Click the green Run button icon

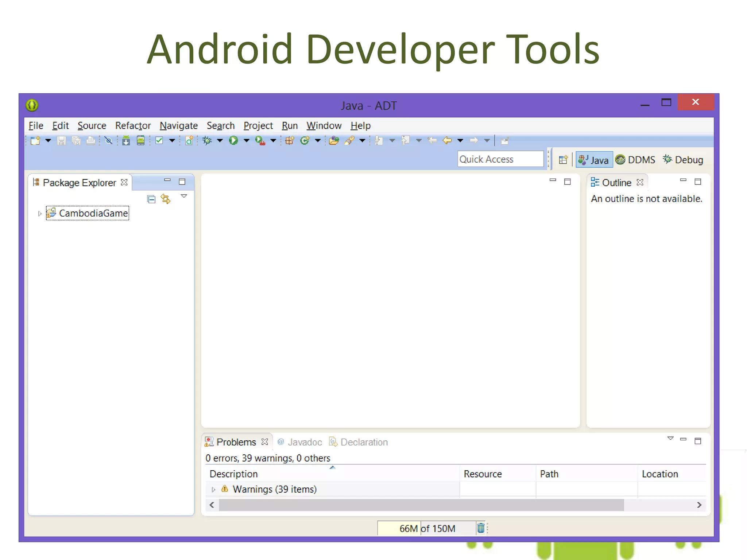pyautogui.click(x=233, y=140)
